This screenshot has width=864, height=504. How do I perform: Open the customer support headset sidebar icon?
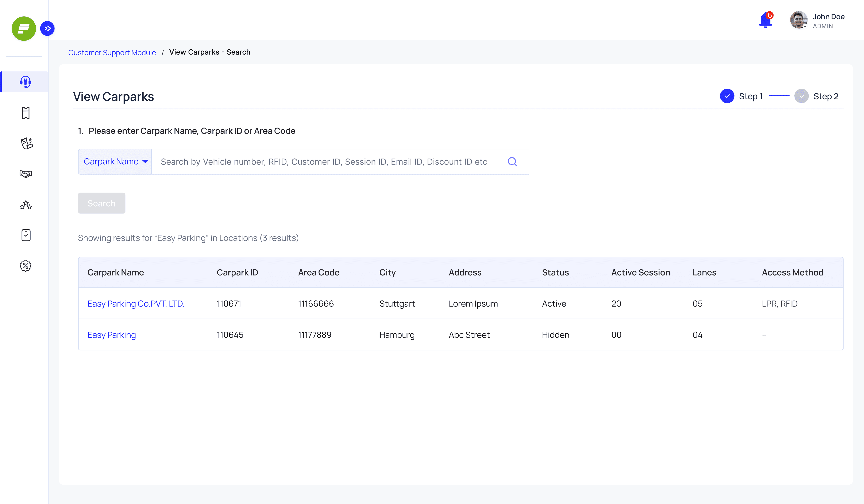pyautogui.click(x=25, y=82)
